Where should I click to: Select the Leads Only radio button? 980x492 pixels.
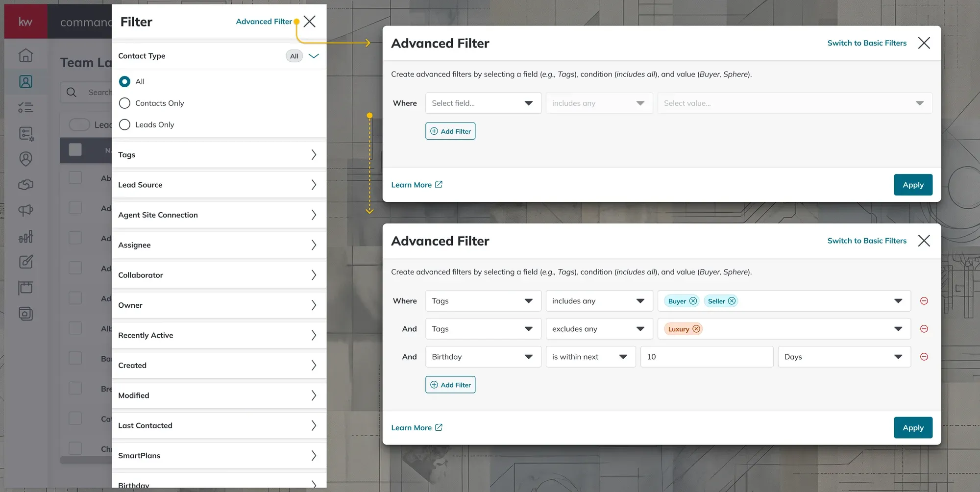pos(124,124)
